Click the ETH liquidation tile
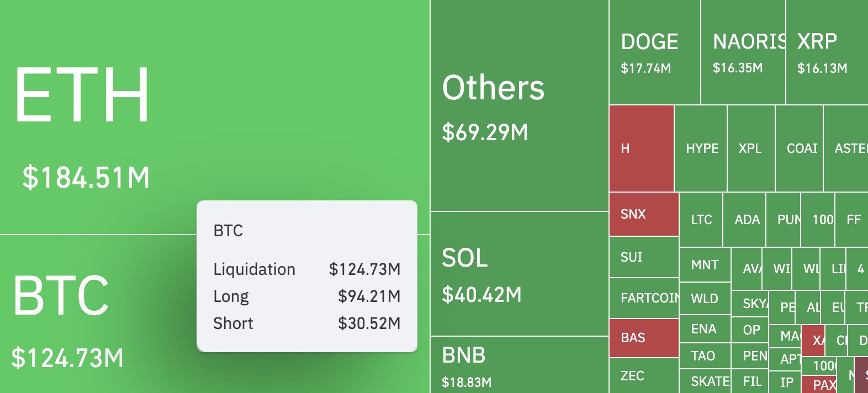The height and width of the screenshot is (393, 868). (215, 117)
